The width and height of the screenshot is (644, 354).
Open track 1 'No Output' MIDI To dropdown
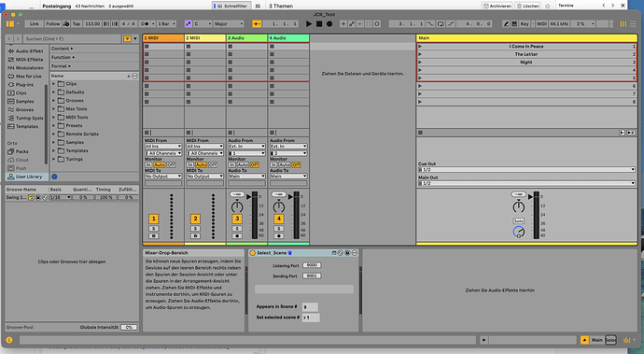[163, 176]
